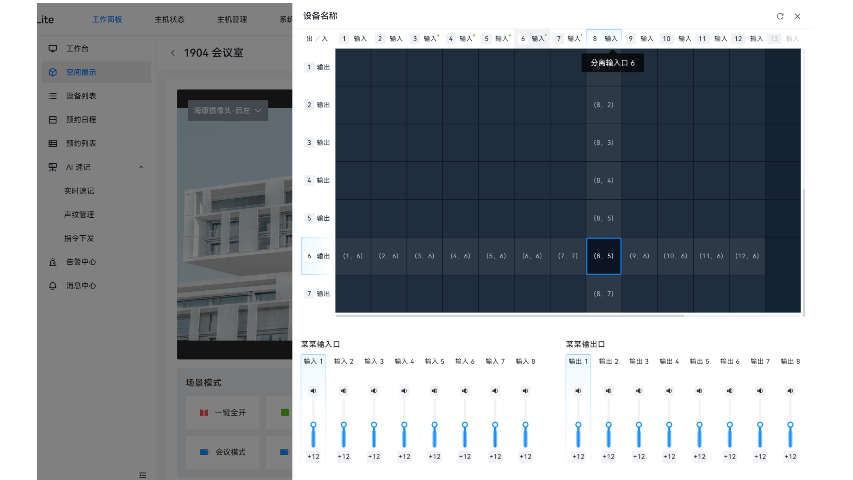
Task: Open 声纹管理 in the sidebar
Action: coord(79,214)
